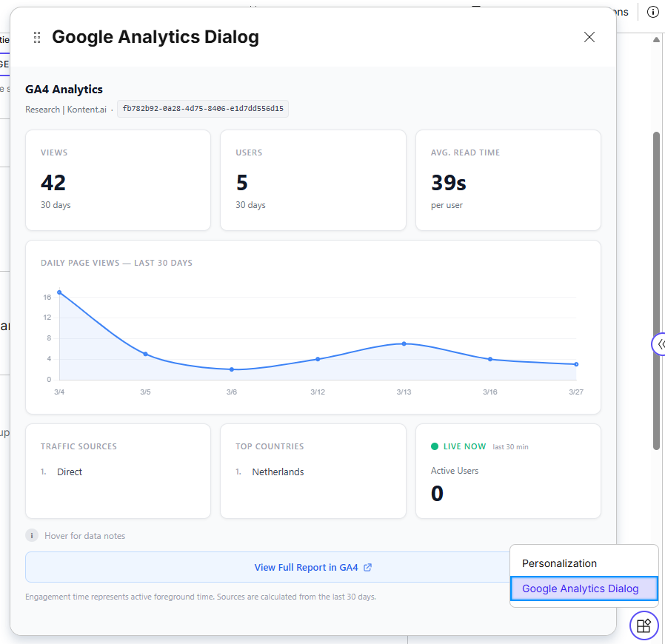
Task: Click the info icon in top right corner
Action: pyautogui.click(x=652, y=12)
